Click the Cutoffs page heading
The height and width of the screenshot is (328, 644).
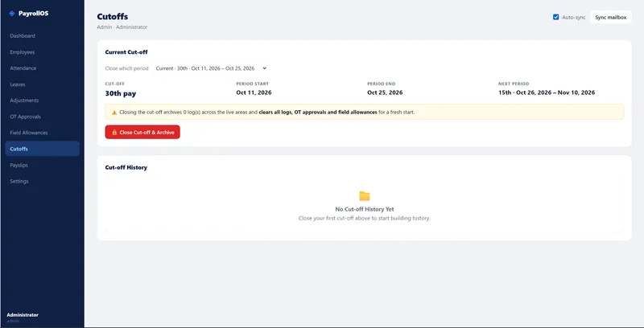tap(112, 17)
